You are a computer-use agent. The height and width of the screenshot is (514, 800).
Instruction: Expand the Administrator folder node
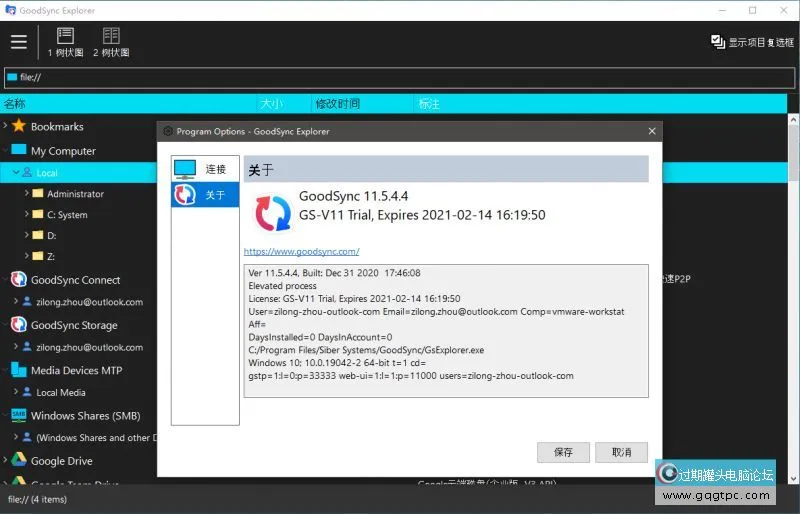26,194
